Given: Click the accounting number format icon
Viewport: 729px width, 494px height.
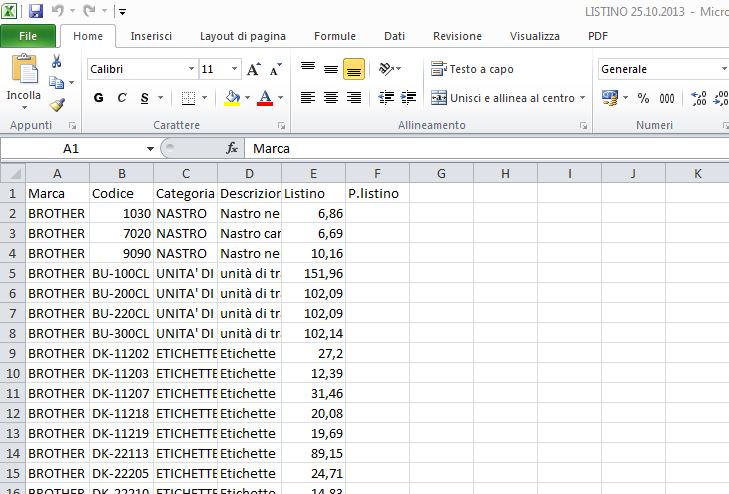Looking at the screenshot, I should [x=610, y=98].
